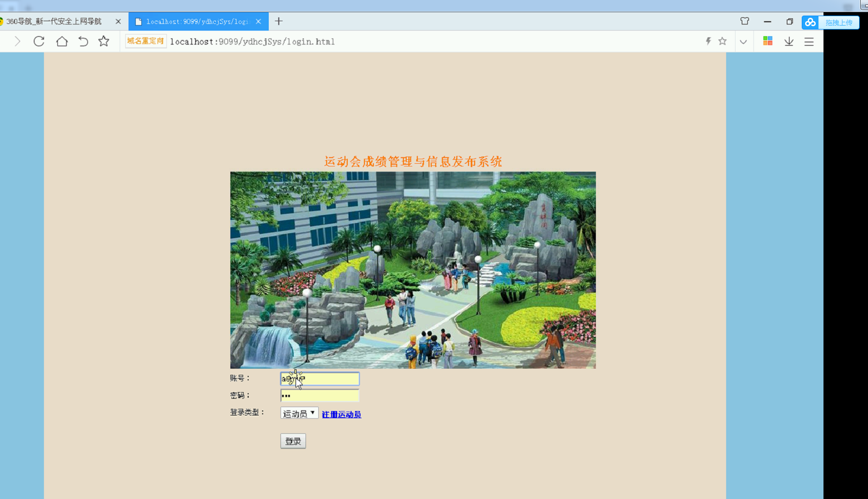
Task: Expand the address bar history chevron
Action: click(x=743, y=42)
